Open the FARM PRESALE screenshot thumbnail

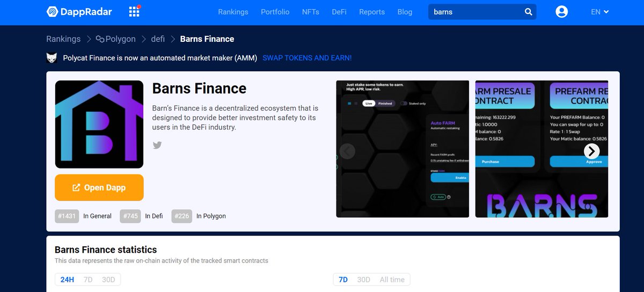click(x=541, y=149)
